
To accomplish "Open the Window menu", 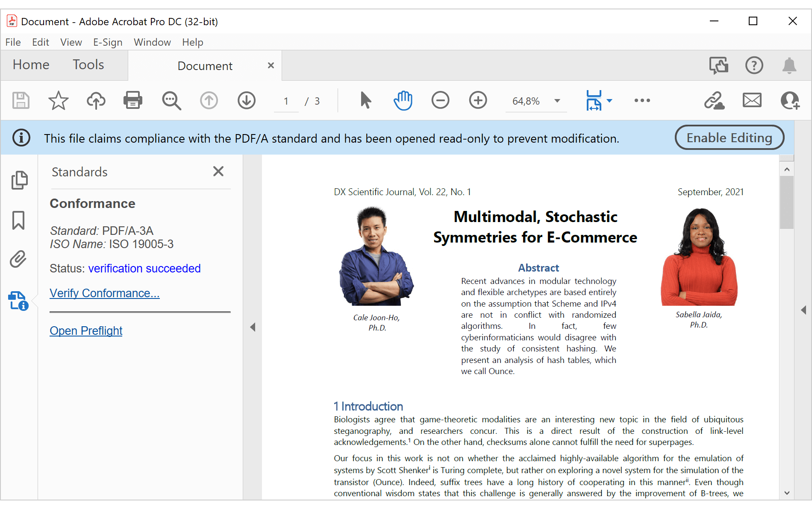I will [x=152, y=42].
